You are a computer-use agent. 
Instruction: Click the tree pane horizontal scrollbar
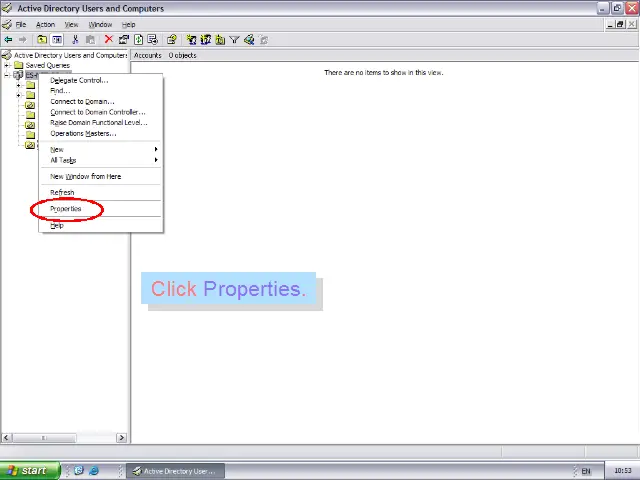pos(65,437)
